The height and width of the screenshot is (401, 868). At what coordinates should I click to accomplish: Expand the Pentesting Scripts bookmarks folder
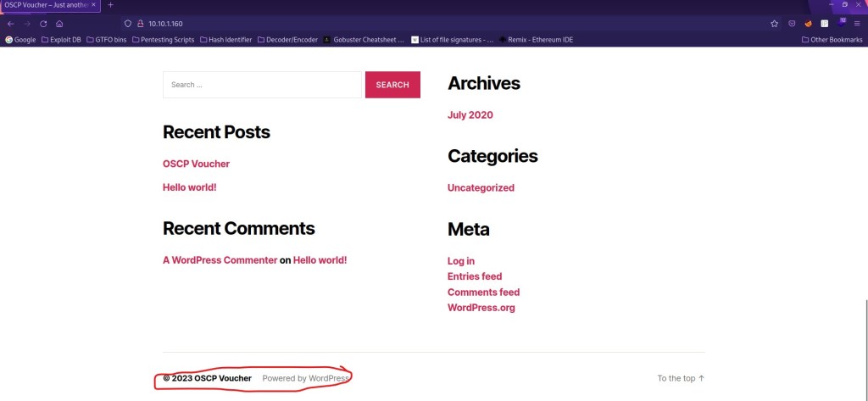point(163,40)
